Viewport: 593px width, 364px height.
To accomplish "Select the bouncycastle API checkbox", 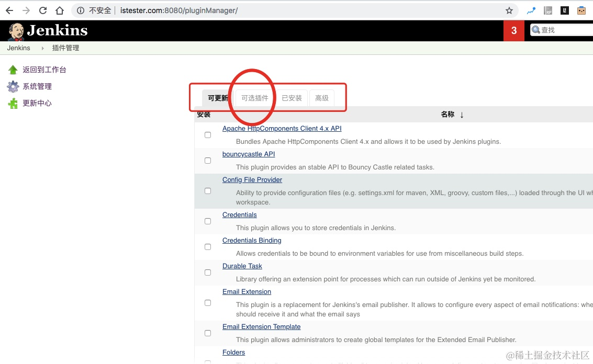I will 208,161.
